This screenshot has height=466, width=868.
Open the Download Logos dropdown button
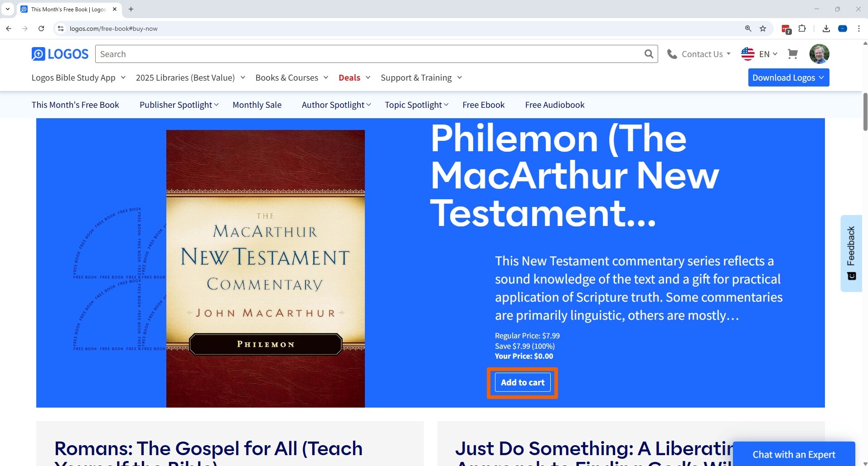pos(789,77)
